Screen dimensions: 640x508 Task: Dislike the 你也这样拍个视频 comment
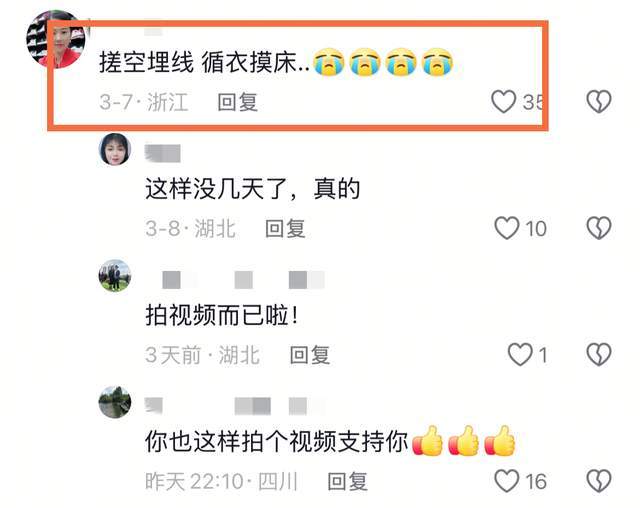pyautogui.click(x=599, y=481)
